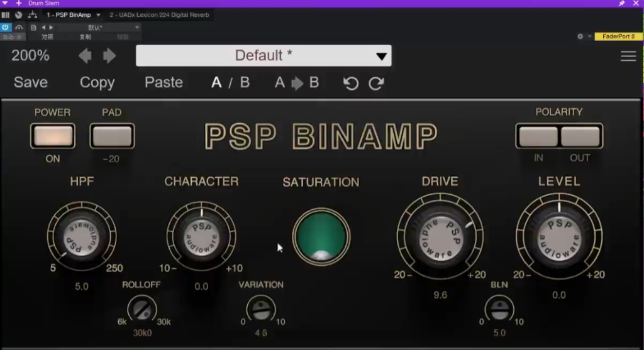Open the host preset file icon
This screenshot has height=350, width=644.
click(x=33, y=28)
